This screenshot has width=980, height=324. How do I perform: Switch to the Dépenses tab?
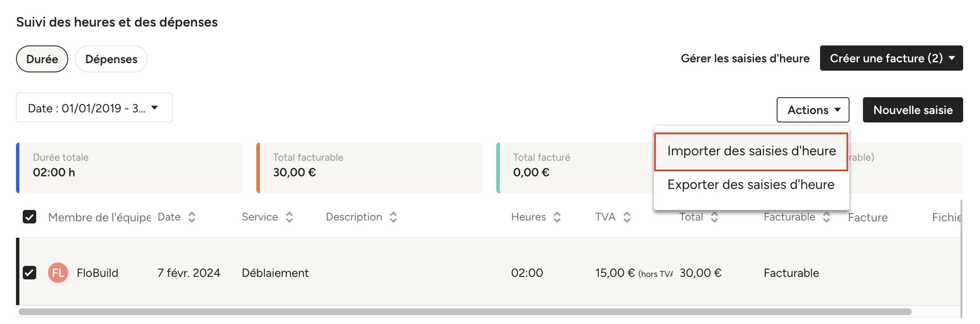[111, 59]
